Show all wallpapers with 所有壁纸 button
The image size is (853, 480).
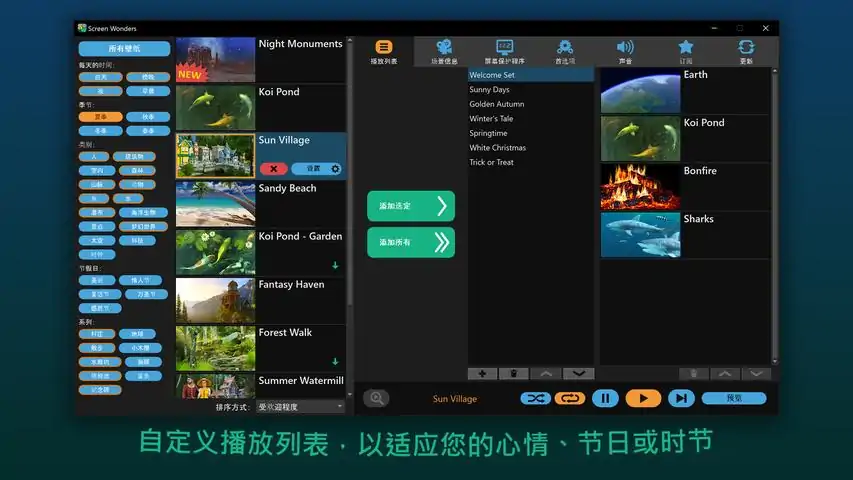pyautogui.click(x=124, y=48)
